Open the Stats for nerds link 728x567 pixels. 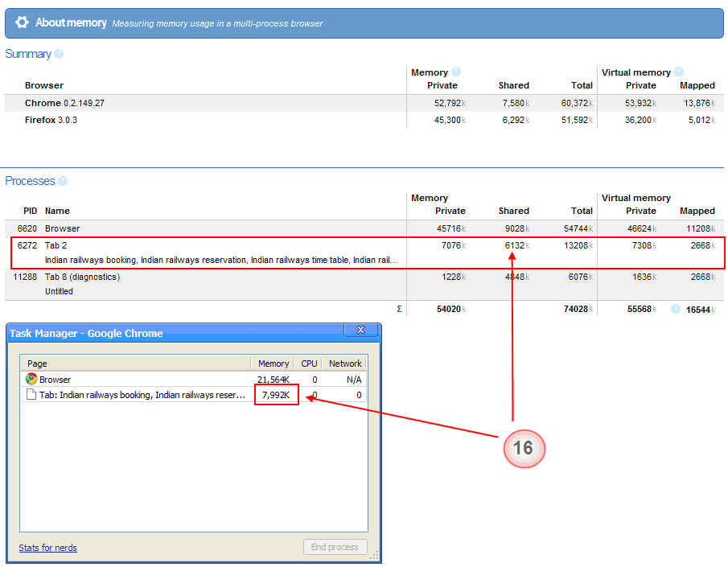pyautogui.click(x=47, y=548)
